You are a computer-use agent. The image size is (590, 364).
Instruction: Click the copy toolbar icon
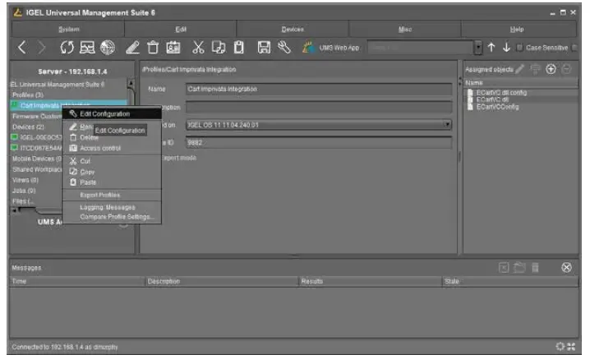[x=219, y=48]
